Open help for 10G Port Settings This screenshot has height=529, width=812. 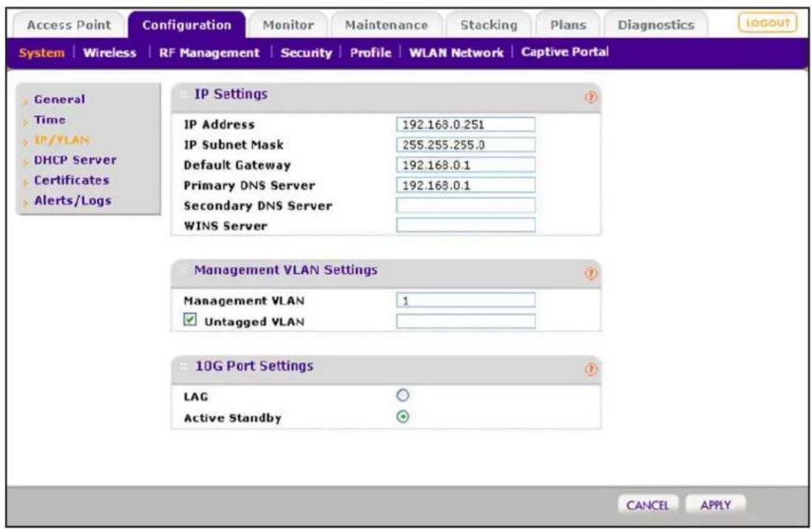pyautogui.click(x=591, y=369)
